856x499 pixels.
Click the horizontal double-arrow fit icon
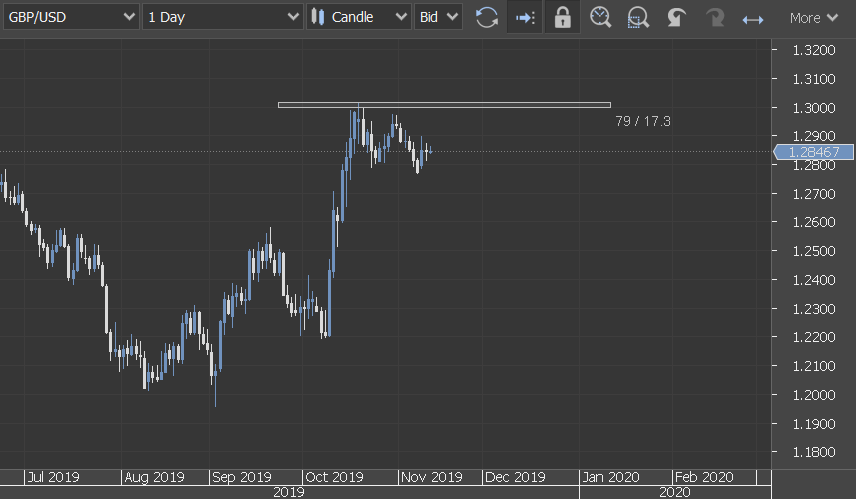pos(753,20)
